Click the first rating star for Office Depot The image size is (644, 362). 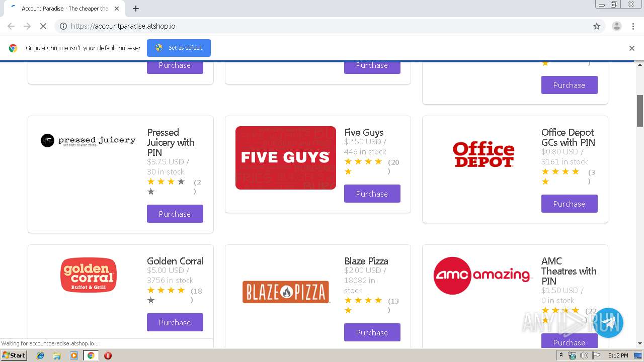click(545, 171)
